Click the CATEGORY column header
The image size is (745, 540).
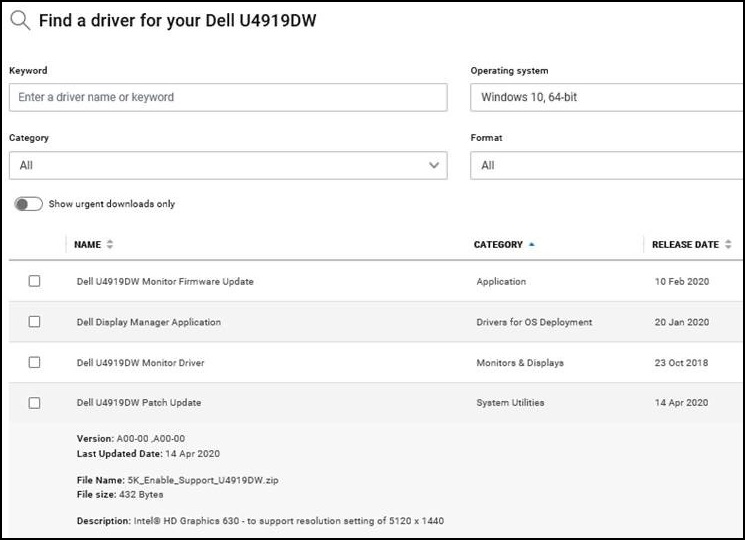(498, 245)
